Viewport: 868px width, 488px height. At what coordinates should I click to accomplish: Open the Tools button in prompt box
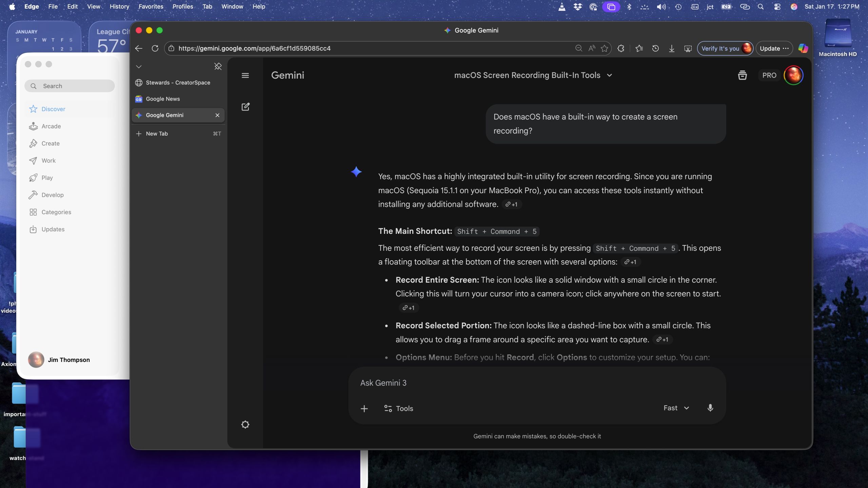click(x=398, y=409)
